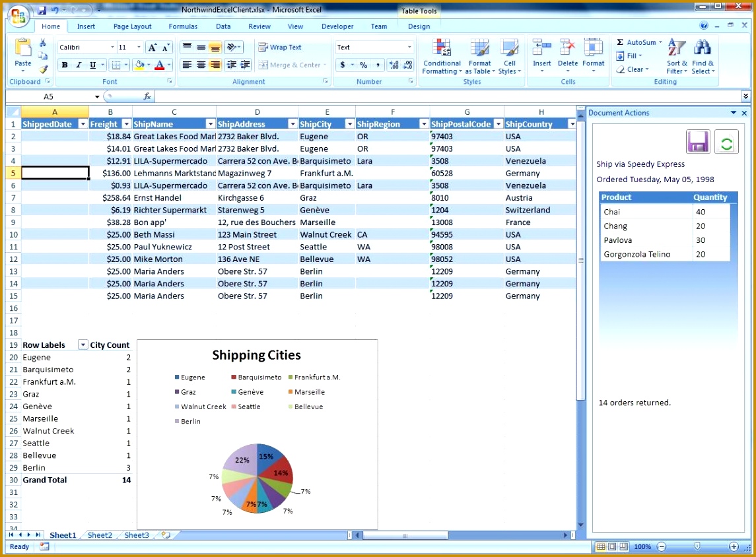Screen dimensions: 756x557
Task: Toggle Bold formatting
Action: 65,65
